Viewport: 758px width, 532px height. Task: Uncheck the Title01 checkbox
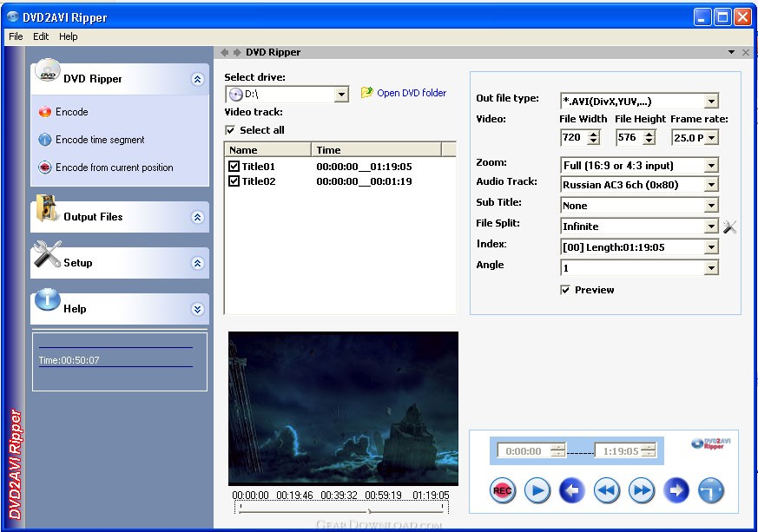pos(234,167)
